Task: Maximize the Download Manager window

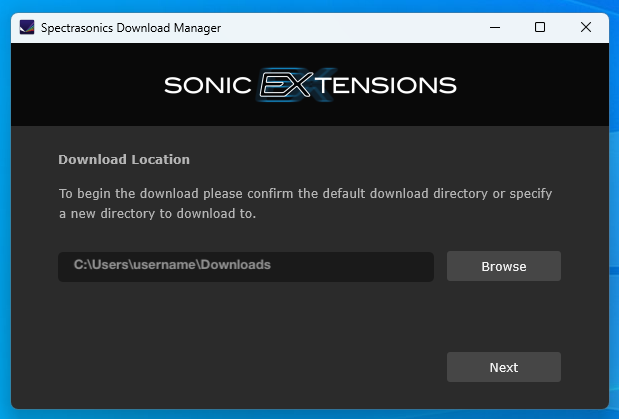Action: pyautogui.click(x=540, y=27)
